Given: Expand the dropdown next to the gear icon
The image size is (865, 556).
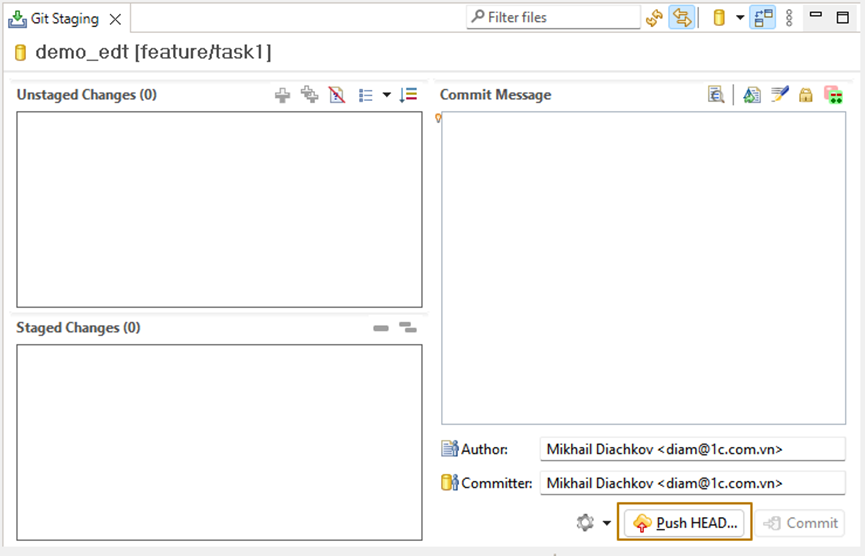Looking at the screenshot, I should tap(606, 523).
